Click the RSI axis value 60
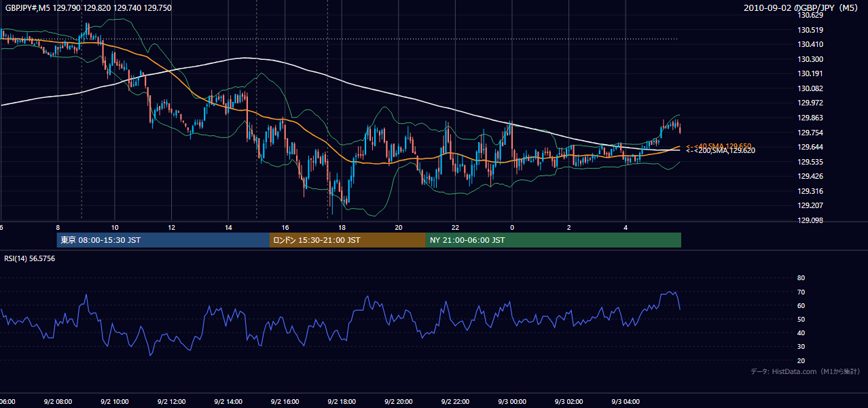 pos(801,305)
